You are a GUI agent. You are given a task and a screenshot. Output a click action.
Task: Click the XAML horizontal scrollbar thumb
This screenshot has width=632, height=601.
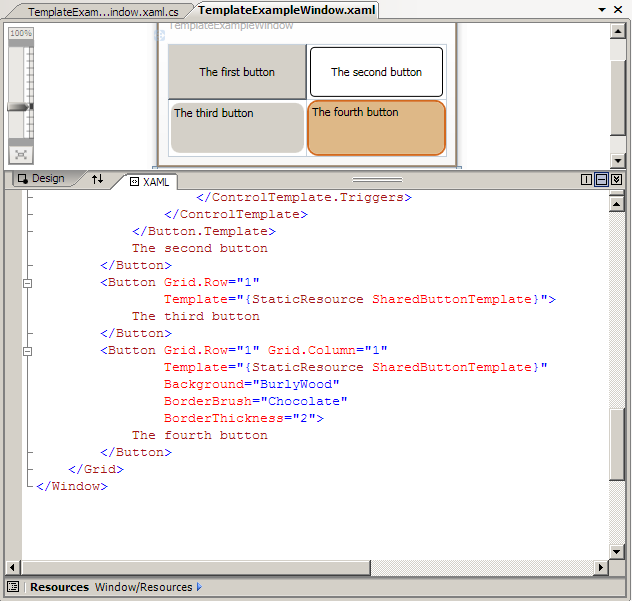(x=196, y=568)
